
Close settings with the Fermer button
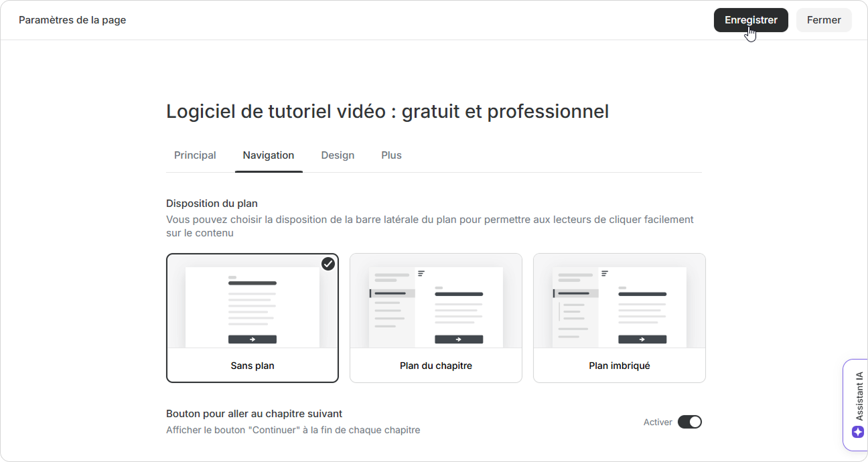(x=823, y=20)
